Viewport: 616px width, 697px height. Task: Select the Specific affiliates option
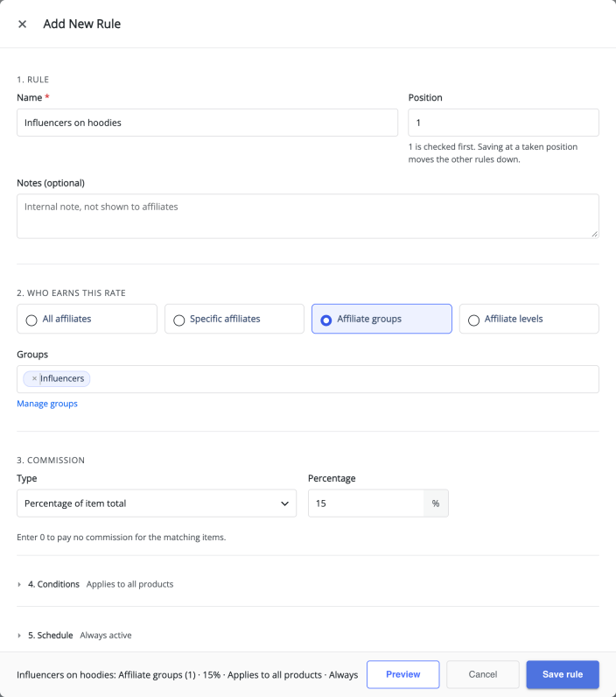click(x=234, y=319)
